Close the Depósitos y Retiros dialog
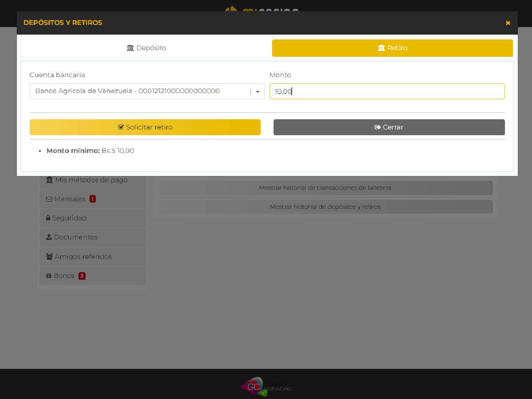The height and width of the screenshot is (399, 532). tap(508, 23)
